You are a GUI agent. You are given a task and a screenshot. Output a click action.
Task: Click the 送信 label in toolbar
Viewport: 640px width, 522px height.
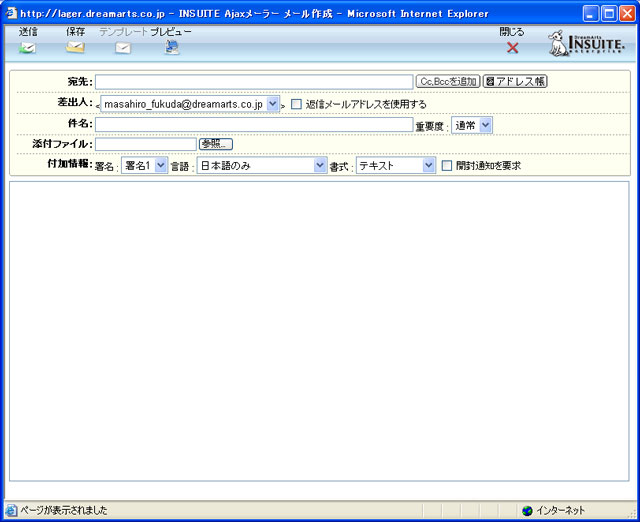pyautogui.click(x=28, y=31)
